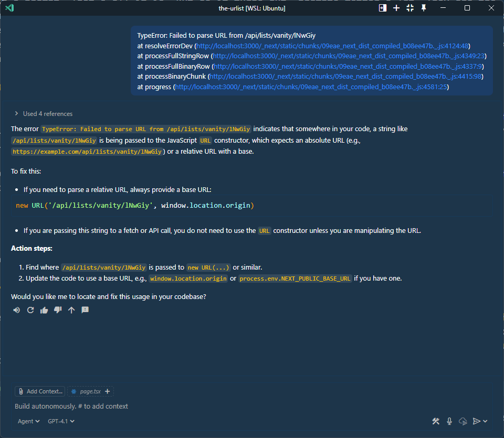Mark response unhelpful with thumbs down
The height and width of the screenshot is (438, 504).
pyautogui.click(x=58, y=310)
